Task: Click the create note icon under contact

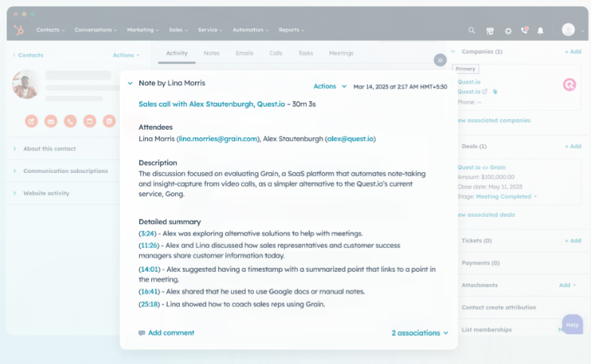Action: tap(31, 121)
